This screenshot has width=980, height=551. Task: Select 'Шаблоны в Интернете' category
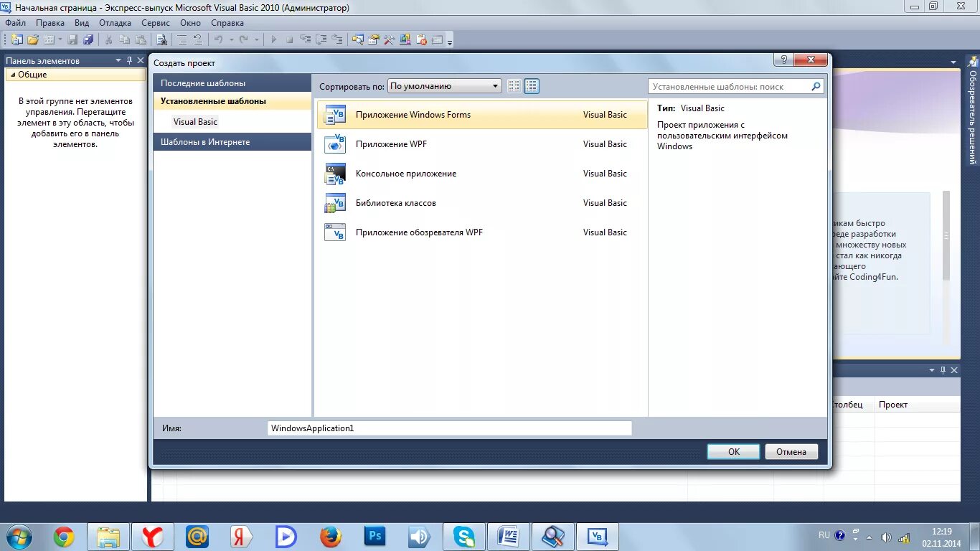point(232,142)
